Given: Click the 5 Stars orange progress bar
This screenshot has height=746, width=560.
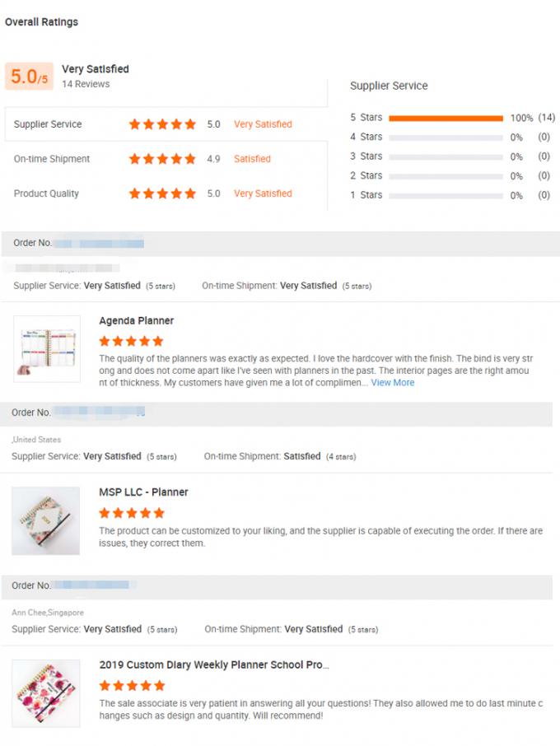Looking at the screenshot, I should click(x=446, y=118).
